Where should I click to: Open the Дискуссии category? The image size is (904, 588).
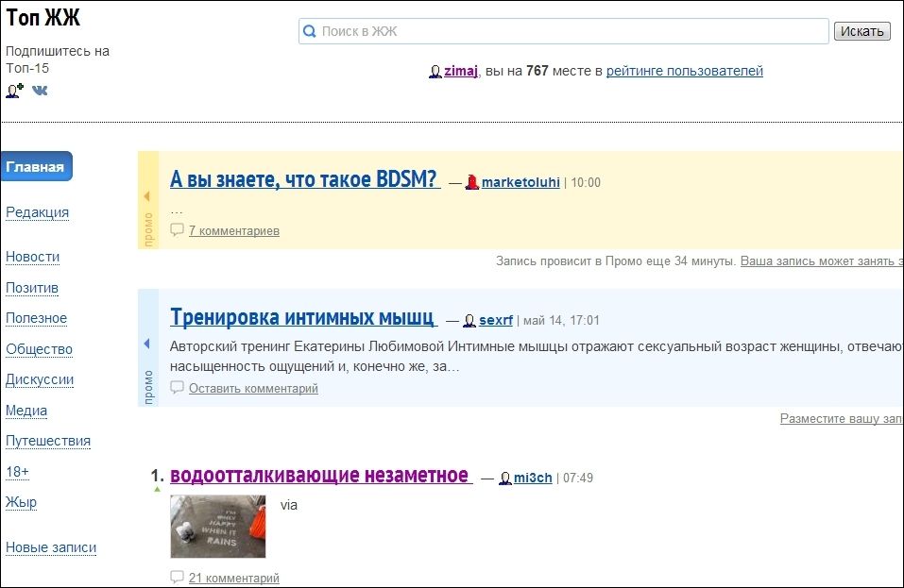pos(40,380)
